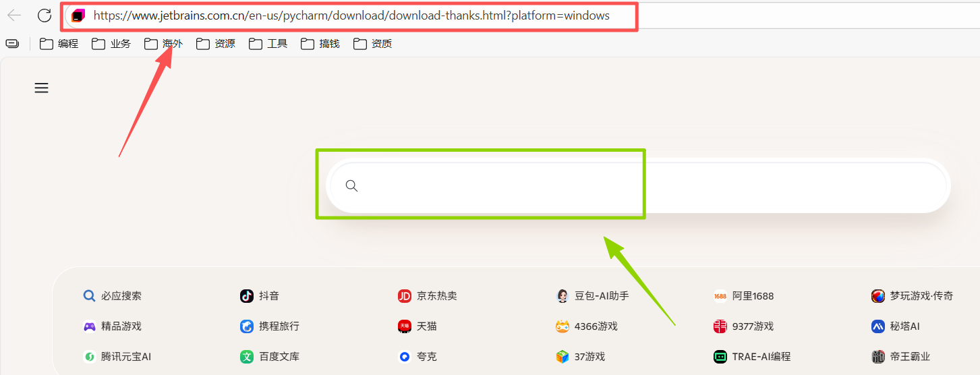This screenshot has height=375, width=980.
Task: Open the hamburger menu on page
Action: click(42, 88)
